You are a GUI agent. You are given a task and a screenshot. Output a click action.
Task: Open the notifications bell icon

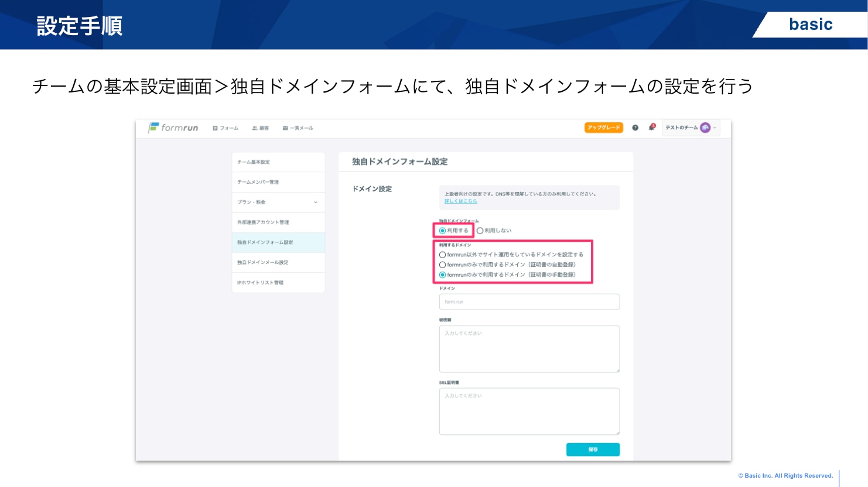(x=651, y=128)
